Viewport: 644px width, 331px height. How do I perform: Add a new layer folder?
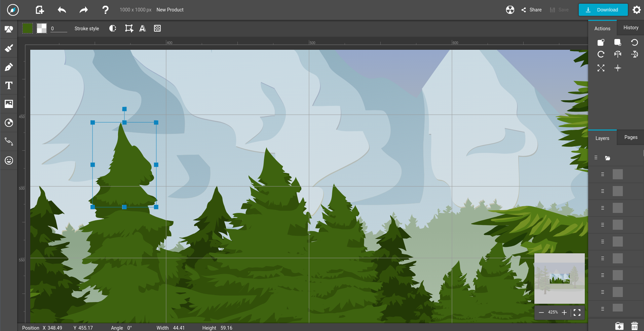pos(619,326)
